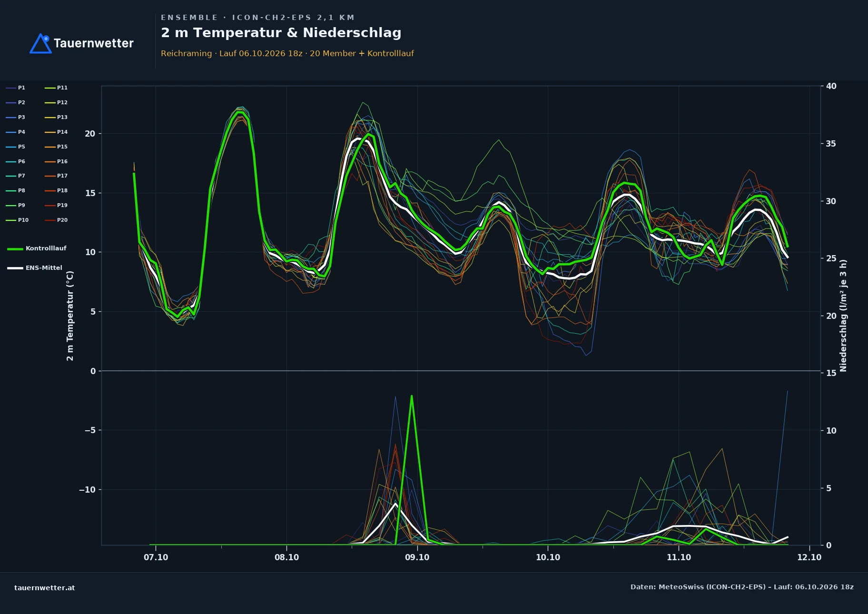This screenshot has width=868, height=614.
Task: Click the 07.10 date tick label
Action: pos(156,557)
